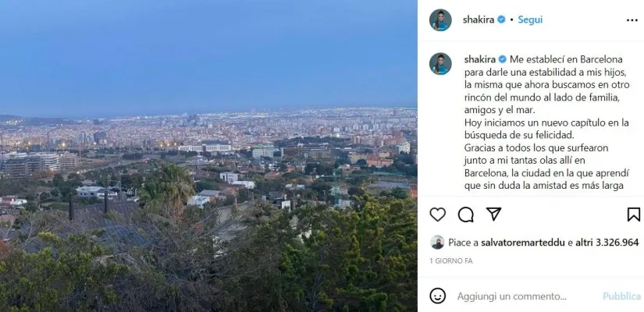Open comments via the speech bubble icon

tap(466, 214)
